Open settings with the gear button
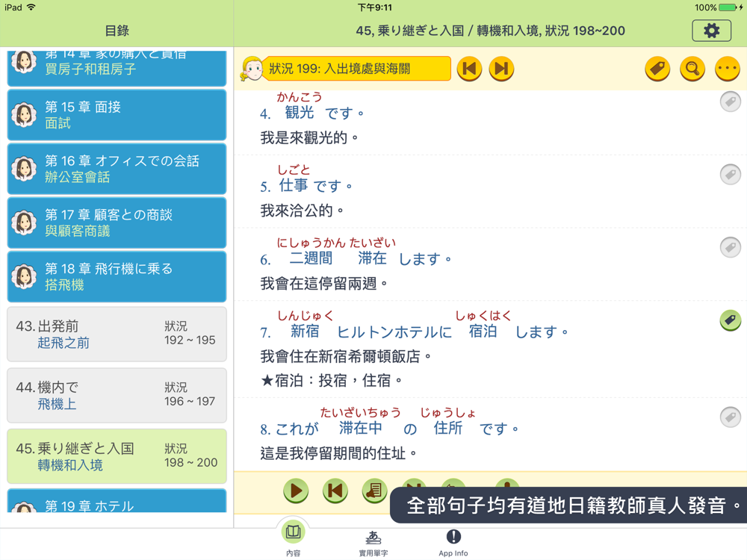 tap(711, 31)
